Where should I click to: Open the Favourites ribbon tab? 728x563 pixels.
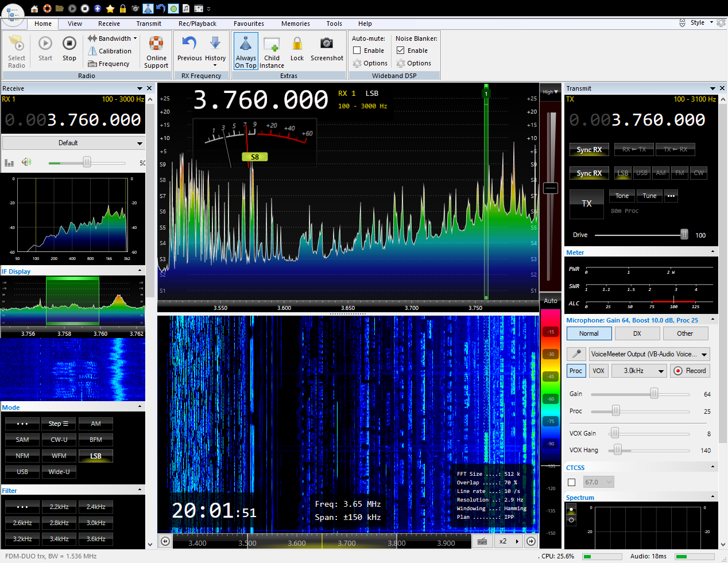click(x=249, y=24)
